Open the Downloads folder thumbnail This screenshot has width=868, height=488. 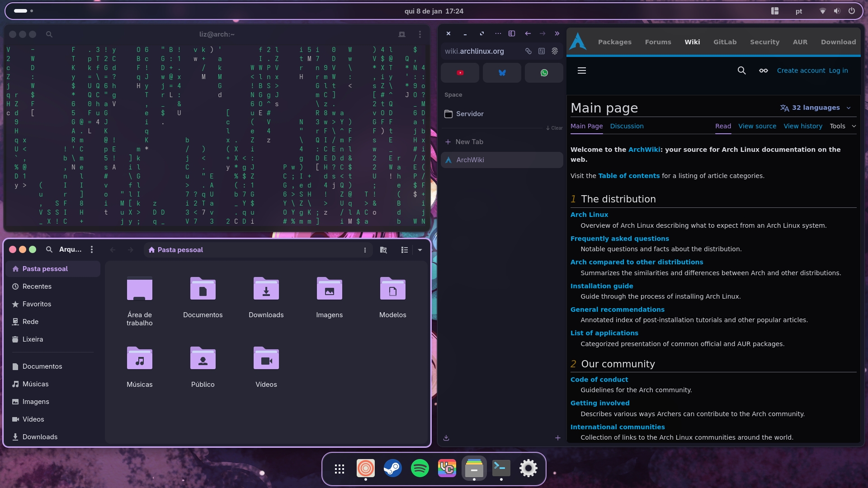(266, 289)
